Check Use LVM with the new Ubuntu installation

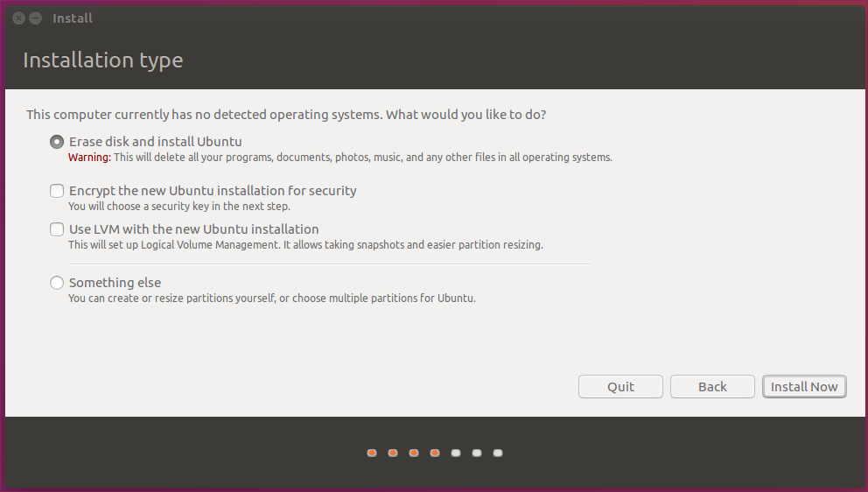point(57,229)
